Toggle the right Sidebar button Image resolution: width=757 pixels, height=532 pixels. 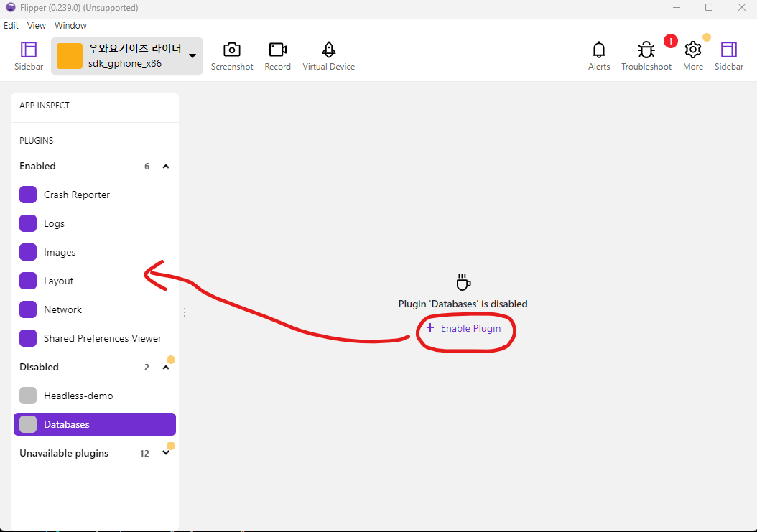(x=728, y=56)
